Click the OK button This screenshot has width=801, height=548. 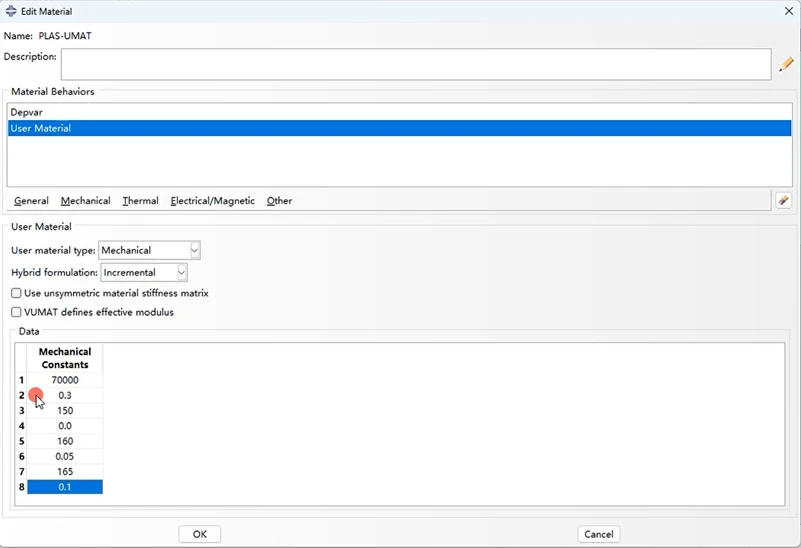200,534
